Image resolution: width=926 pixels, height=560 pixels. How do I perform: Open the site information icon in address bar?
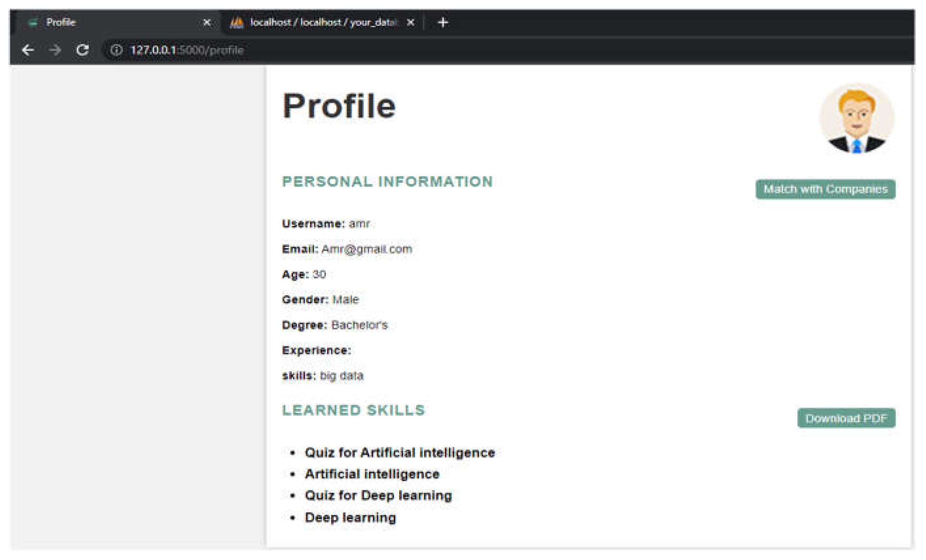click(x=116, y=50)
